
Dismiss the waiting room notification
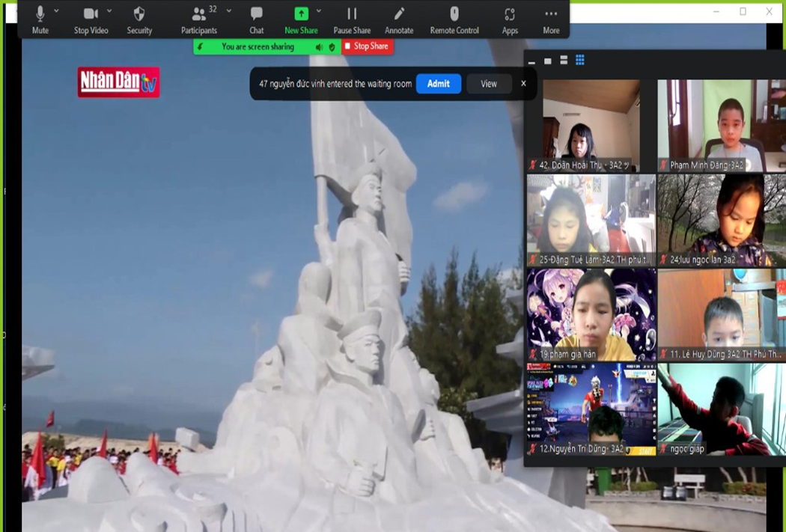[523, 84]
